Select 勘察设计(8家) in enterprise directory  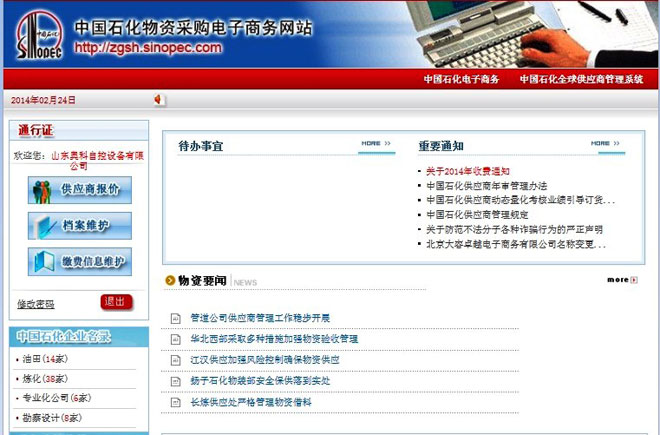(x=52, y=418)
